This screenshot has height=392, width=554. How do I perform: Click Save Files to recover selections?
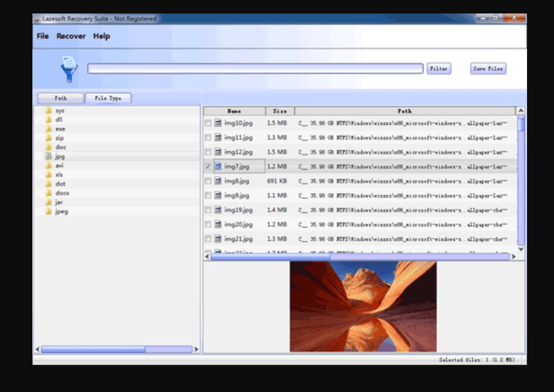tap(487, 68)
